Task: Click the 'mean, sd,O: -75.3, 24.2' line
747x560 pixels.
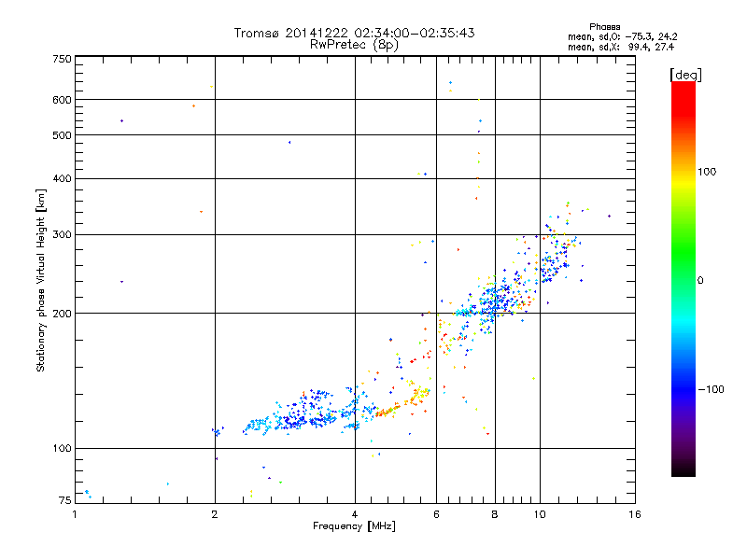Action: [622, 36]
